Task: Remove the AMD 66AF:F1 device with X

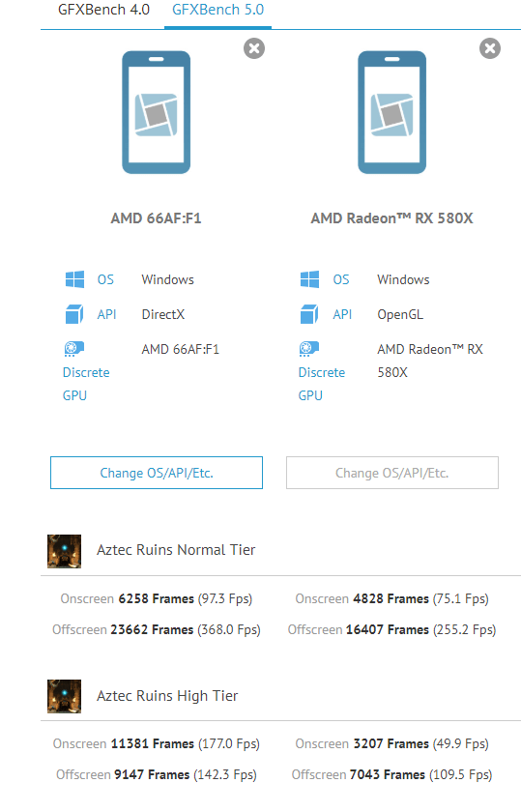Action: (x=254, y=48)
